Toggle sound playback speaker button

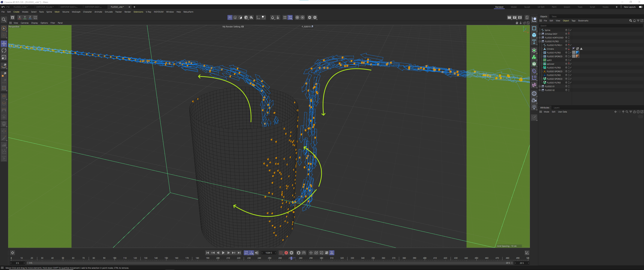[256, 253]
